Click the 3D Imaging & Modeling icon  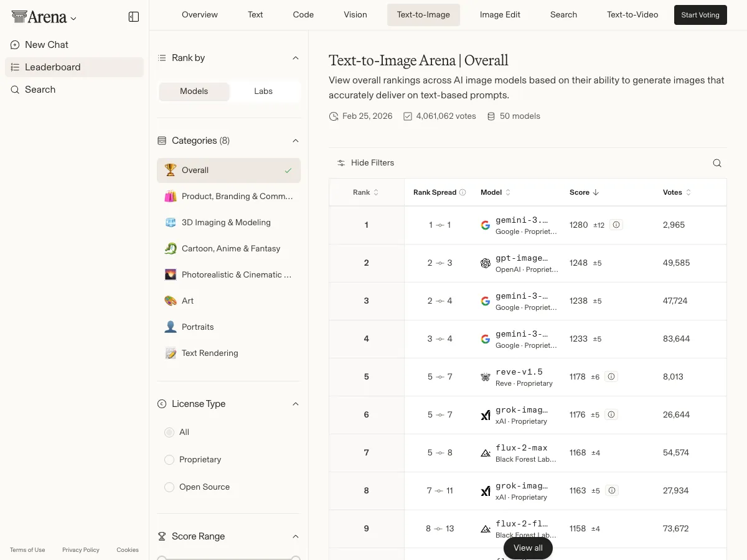tap(171, 222)
